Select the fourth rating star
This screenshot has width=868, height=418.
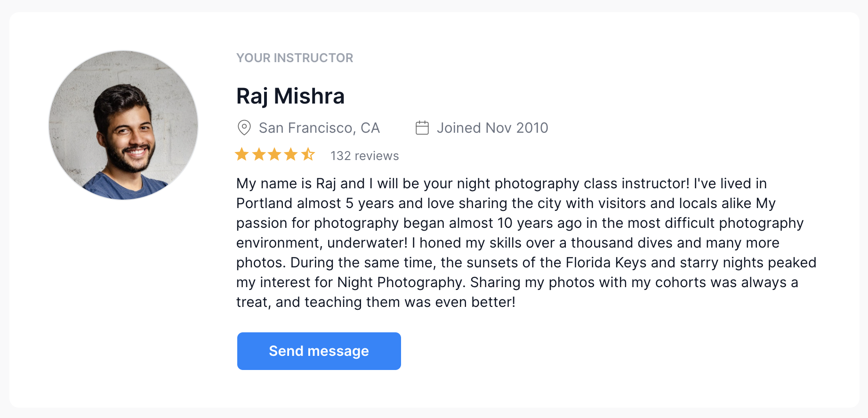click(x=291, y=154)
